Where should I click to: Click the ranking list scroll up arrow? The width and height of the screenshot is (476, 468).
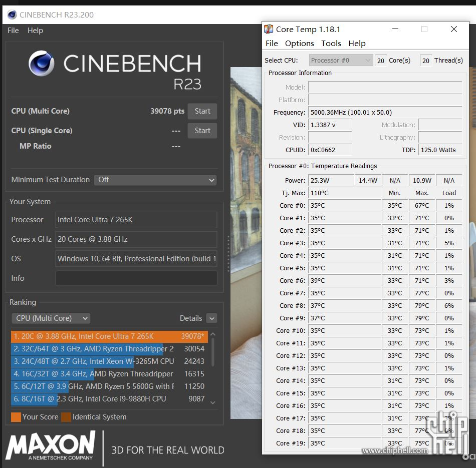213,334
